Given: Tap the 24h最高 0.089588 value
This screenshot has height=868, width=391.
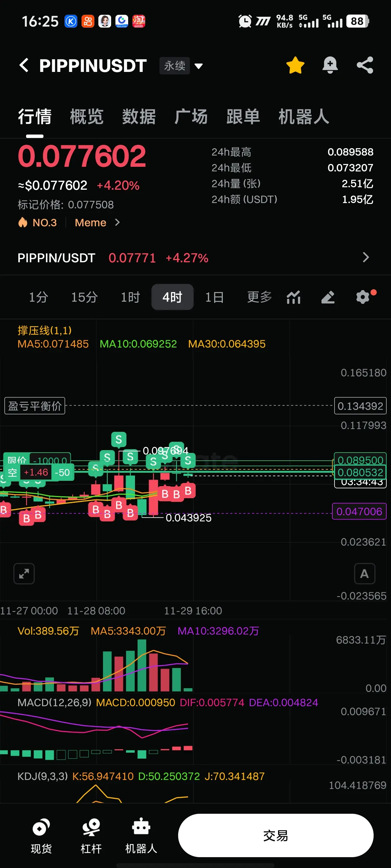Looking at the screenshot, I should point(351,152).
